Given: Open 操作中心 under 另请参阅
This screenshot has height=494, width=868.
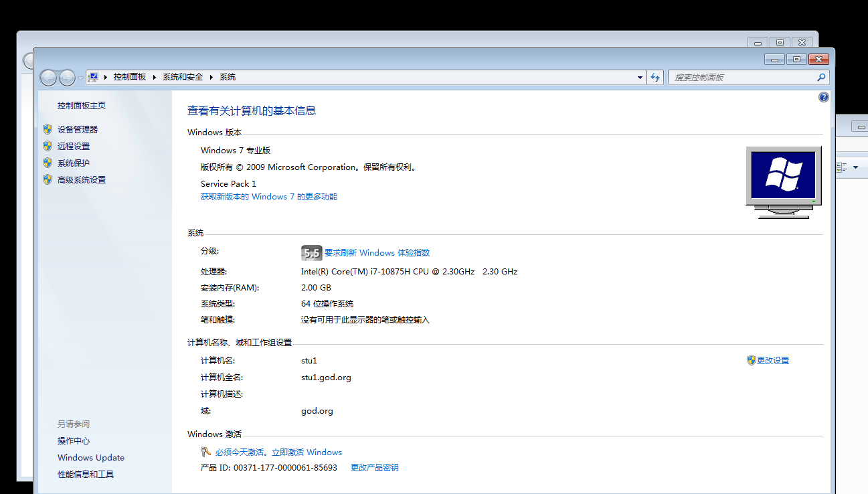Looking at the screenshot, I should [x=74, y=441].
